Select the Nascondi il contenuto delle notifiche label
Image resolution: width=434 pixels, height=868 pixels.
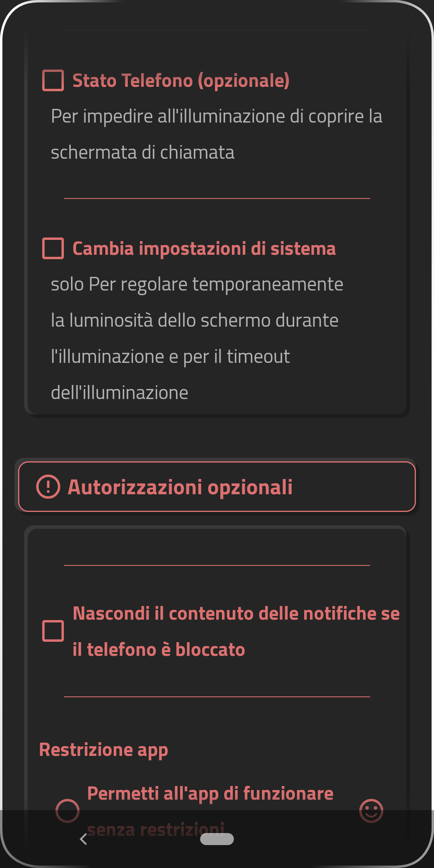pos(236,631)
